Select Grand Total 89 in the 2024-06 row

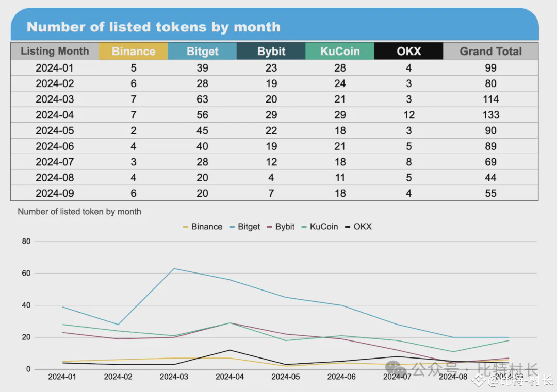pos(490,146)
